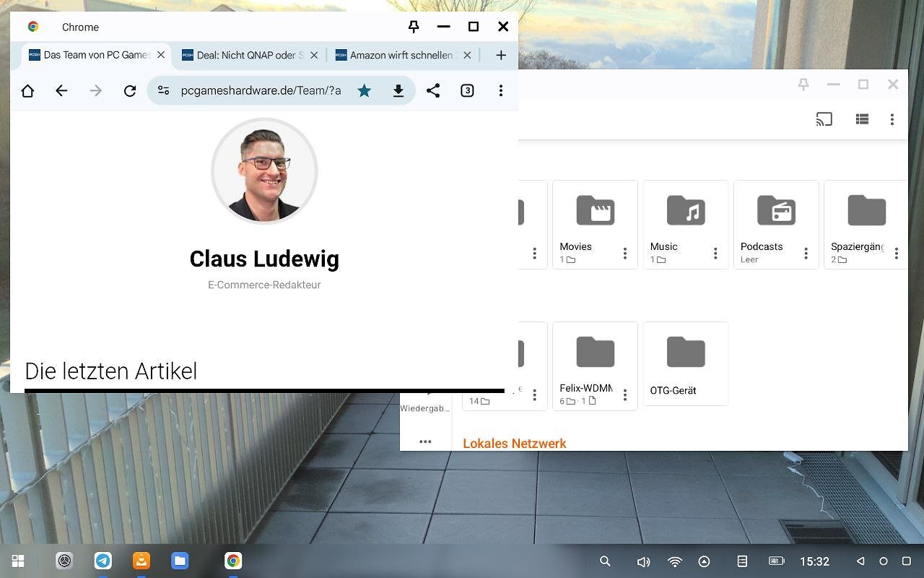Open a new Chrome tab
This screenshot has width=924, height=578.
501,55
